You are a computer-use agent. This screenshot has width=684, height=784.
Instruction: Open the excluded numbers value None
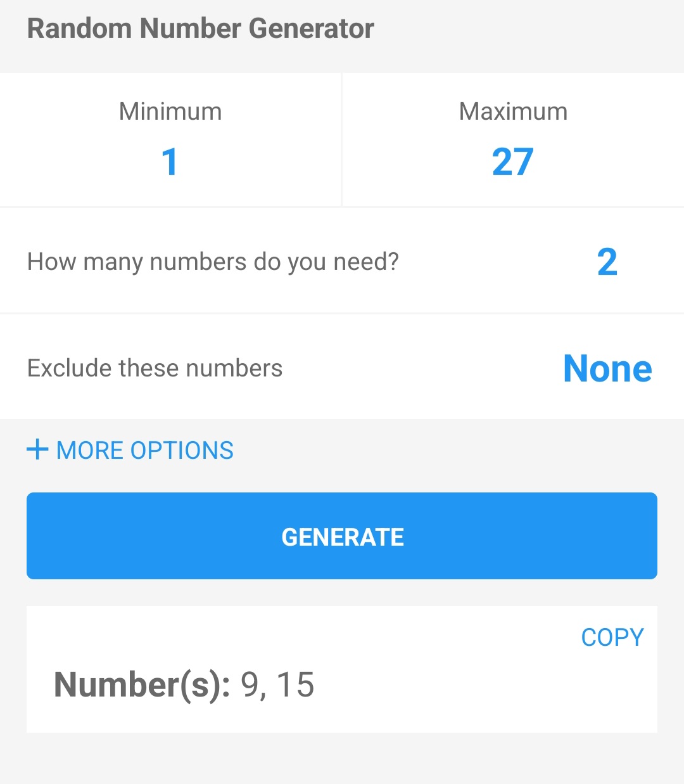pos(607,368)
